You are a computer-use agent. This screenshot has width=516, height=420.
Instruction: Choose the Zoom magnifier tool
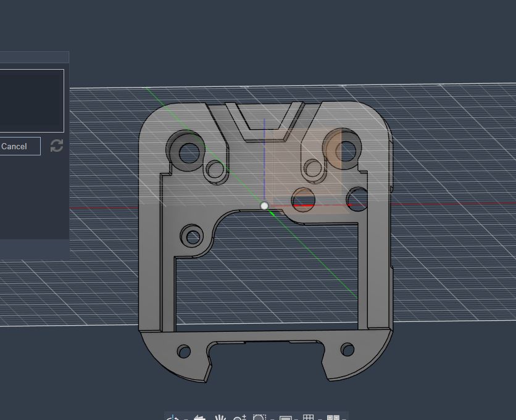coord(239,418)
